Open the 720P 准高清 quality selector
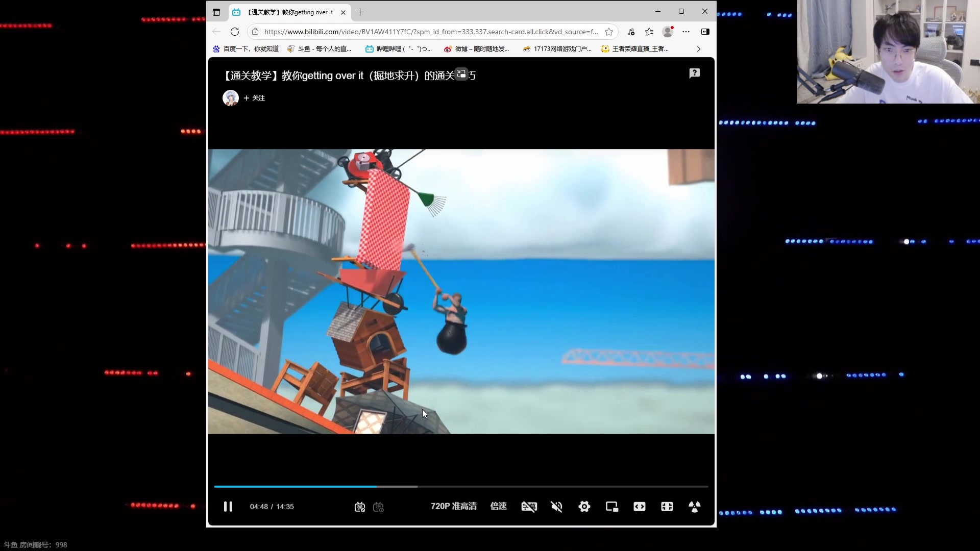 coord(453,507)
